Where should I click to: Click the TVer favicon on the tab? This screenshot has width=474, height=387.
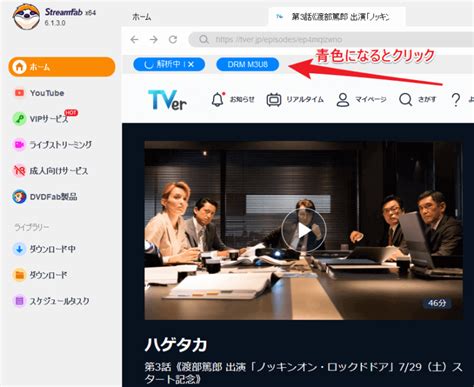tap(280, 17)
